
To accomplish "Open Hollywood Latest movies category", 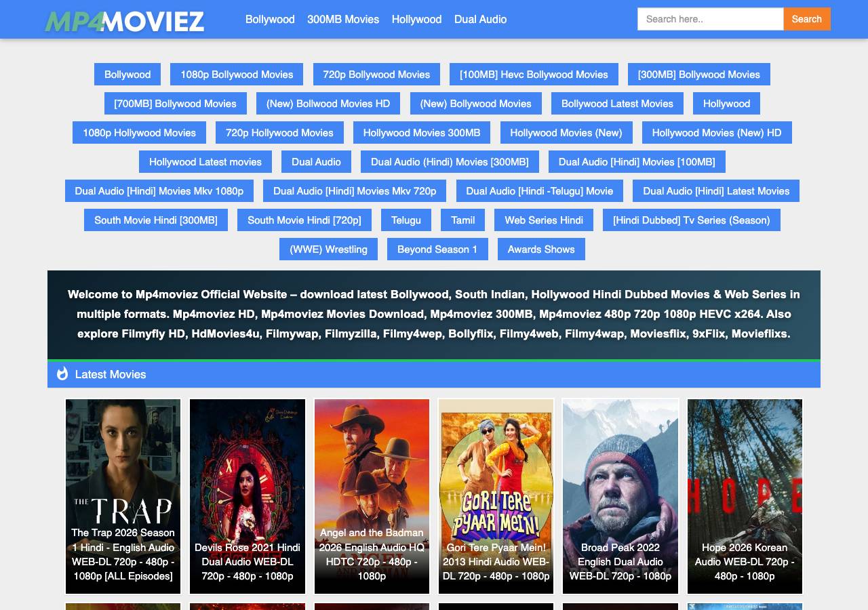I will 205,162.
